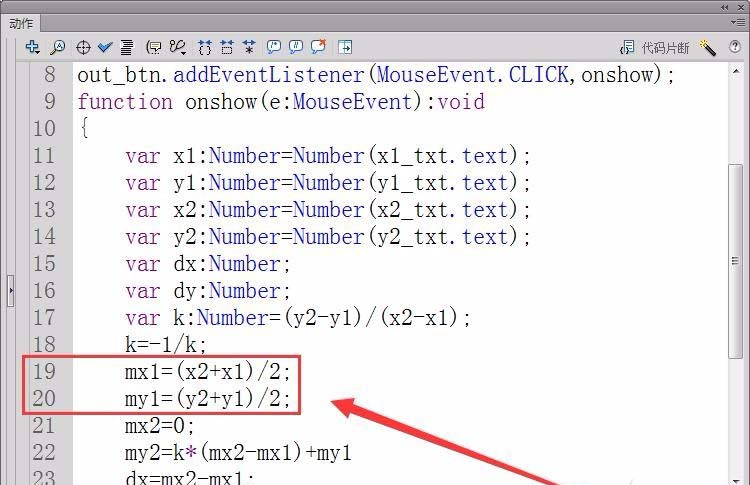Screen dimensions: 750x485
Task: Add a new item to the script
Action: tap(33, 47)
